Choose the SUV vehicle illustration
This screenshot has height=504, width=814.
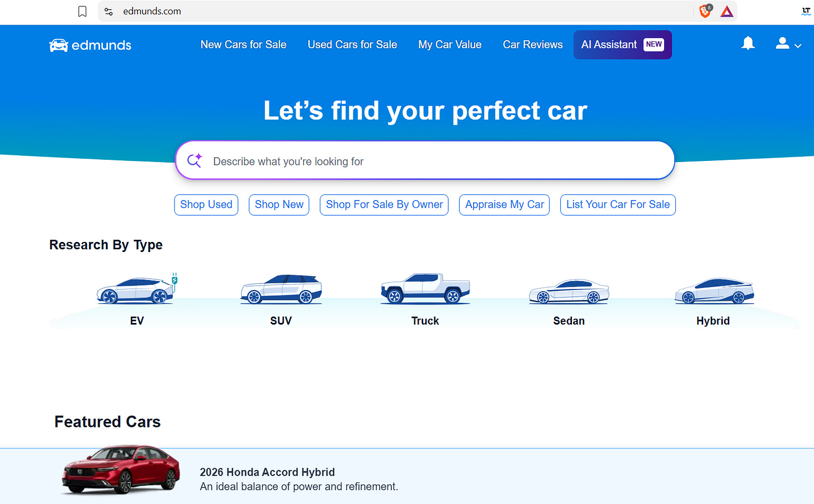click(x=281, y=289)
